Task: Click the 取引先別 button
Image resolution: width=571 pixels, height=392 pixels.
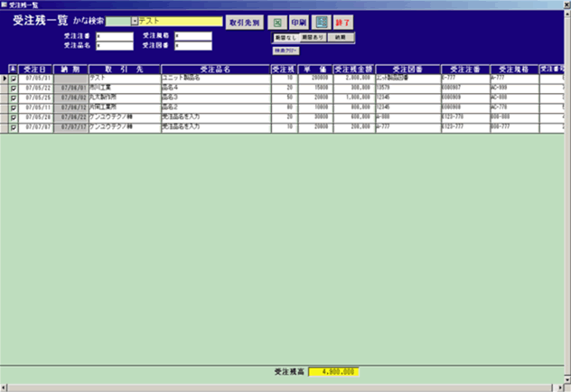Action: click(243, 21)
